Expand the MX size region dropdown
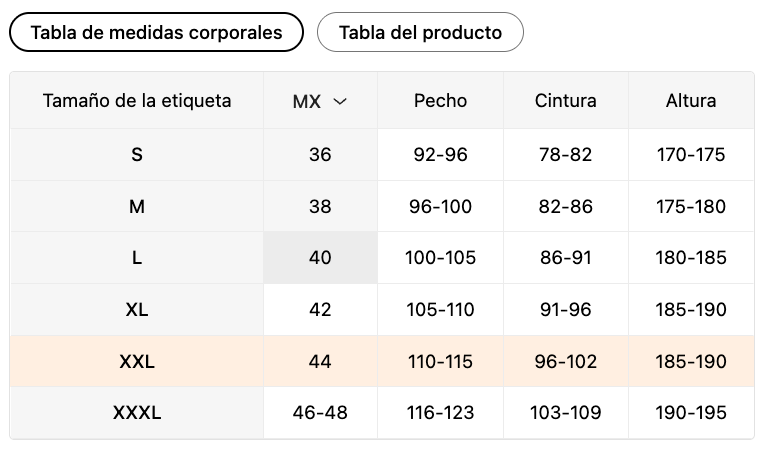Image resolution: width=770 pixels, height=450 pixels. 320,101
